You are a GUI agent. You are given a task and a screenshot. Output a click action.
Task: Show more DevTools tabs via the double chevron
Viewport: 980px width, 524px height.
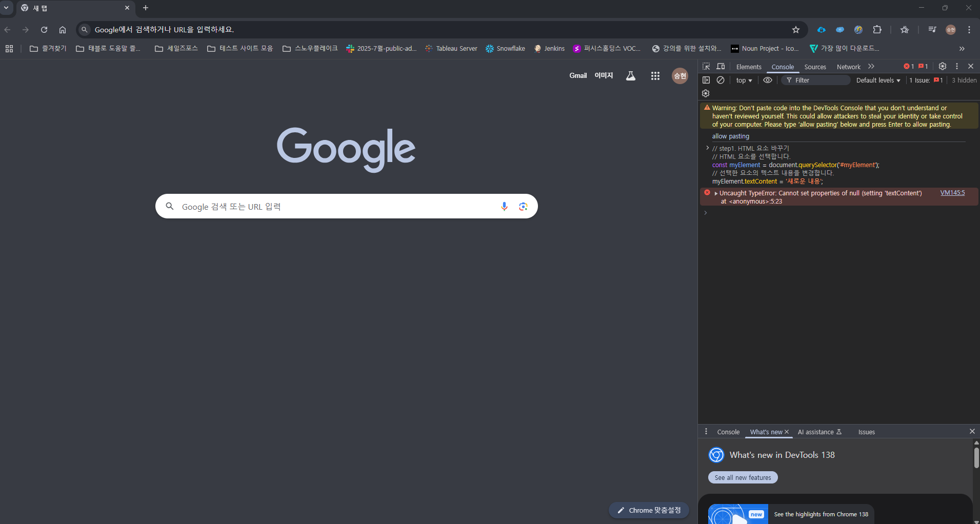871,67
